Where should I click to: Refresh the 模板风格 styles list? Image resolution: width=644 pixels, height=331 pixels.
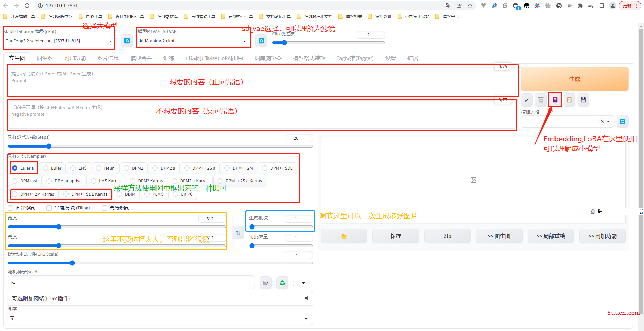622,121
